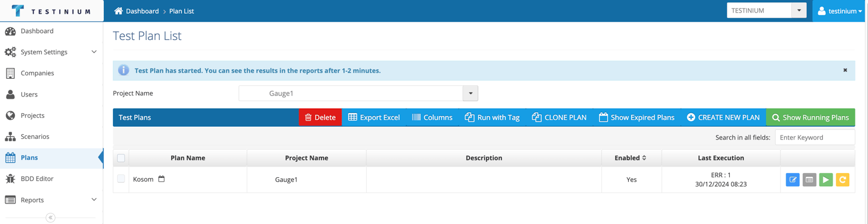The height and width of the screenshot is (224, 868).
Task: Run the Kosom plan with green play icon
Action: (x=826, y=179)
